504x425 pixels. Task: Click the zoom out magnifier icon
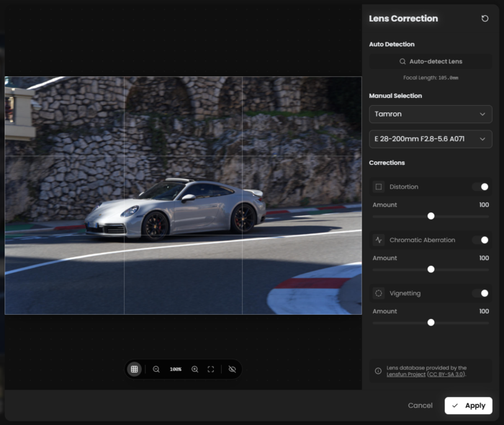156,369
